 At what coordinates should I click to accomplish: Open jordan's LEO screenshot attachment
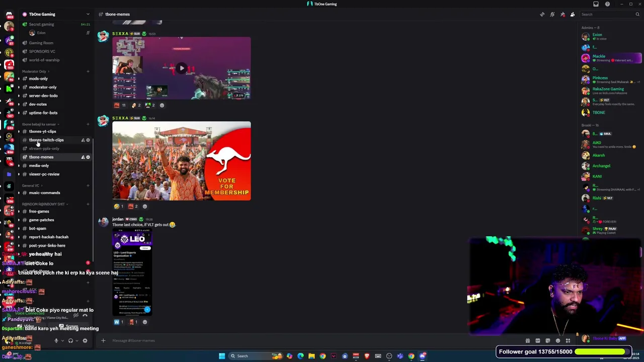coord(132,273)
